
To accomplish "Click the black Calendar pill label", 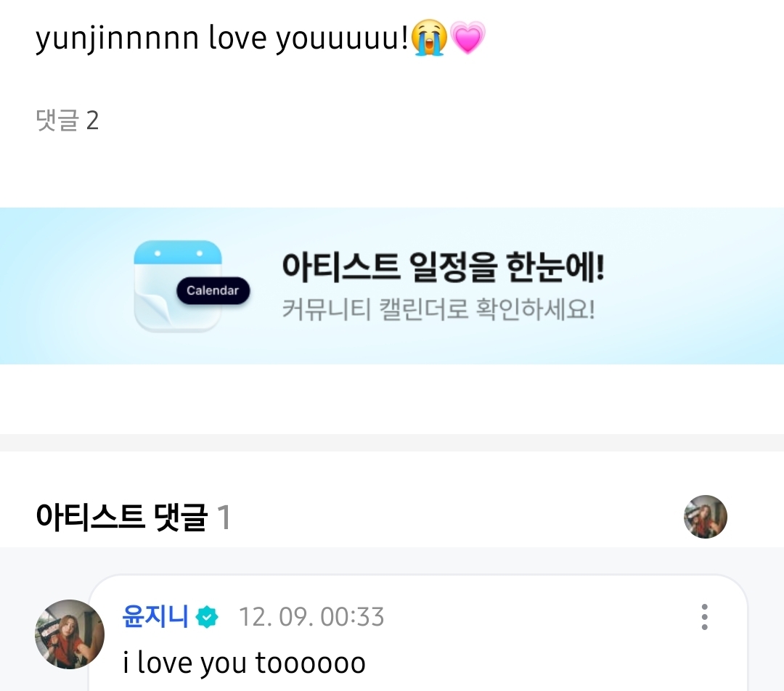I will [213, 290].
